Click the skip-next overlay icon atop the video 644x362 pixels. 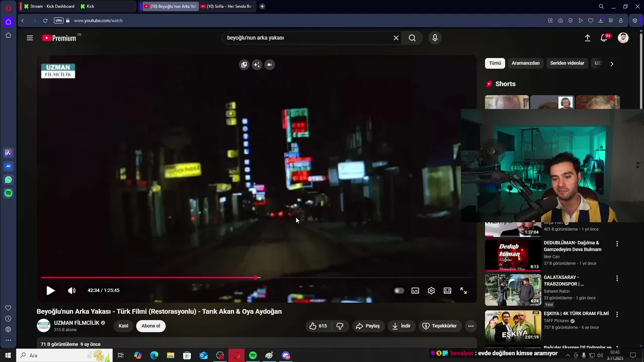(269, 64)
